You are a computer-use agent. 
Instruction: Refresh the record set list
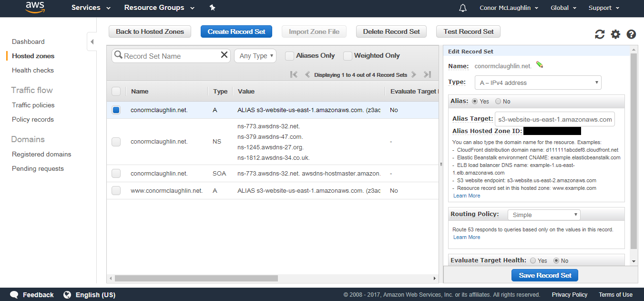click(x=600, y=34)
